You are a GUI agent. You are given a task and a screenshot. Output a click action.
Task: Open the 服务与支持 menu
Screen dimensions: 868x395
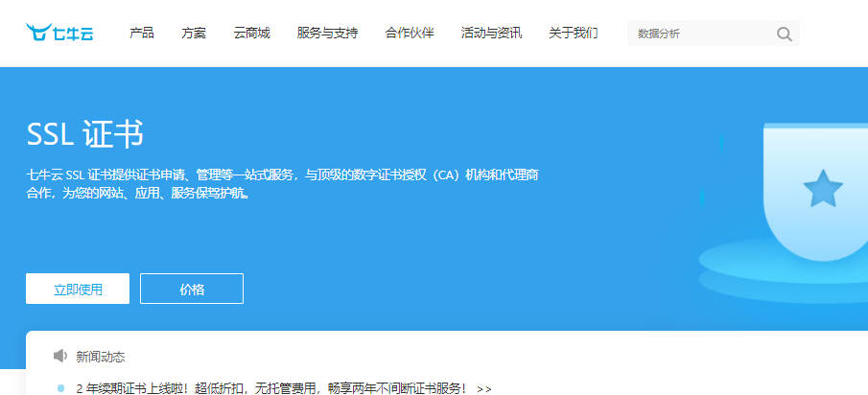click(328, 34)
